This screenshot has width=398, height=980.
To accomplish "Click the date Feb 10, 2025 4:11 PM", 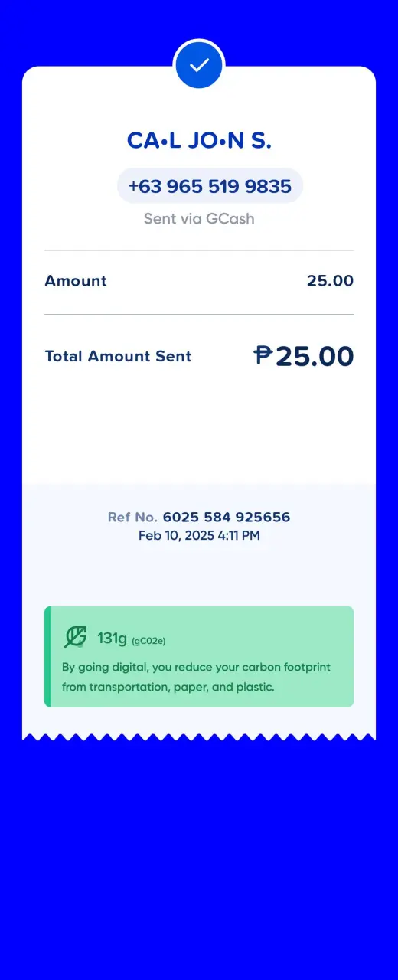I will (x=199, y=536).
